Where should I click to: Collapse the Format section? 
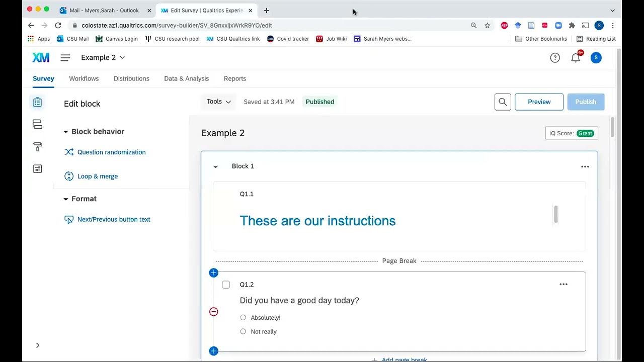[x=65, y=199]
